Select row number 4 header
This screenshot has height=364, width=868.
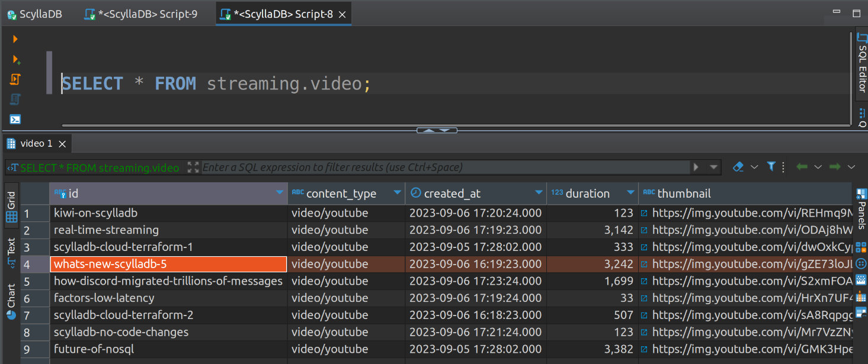35,264
